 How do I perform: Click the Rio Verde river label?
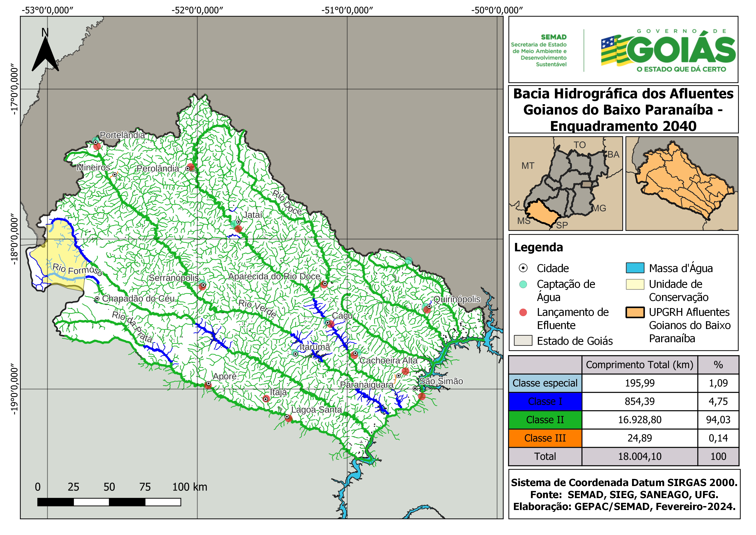(x=257, y=308)
